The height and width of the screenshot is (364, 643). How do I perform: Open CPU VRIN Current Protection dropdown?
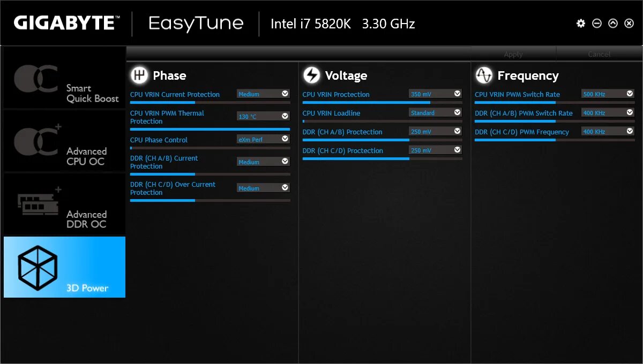263,94
